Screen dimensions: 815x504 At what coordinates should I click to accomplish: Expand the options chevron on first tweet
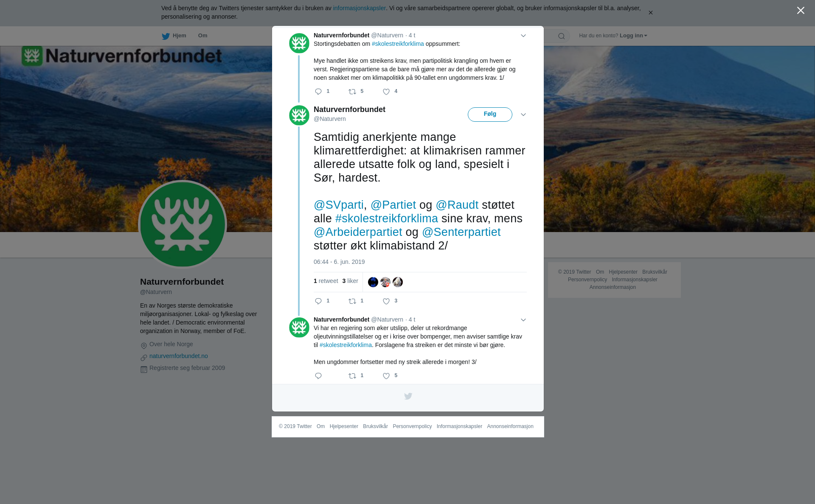(x=523, y=36)
